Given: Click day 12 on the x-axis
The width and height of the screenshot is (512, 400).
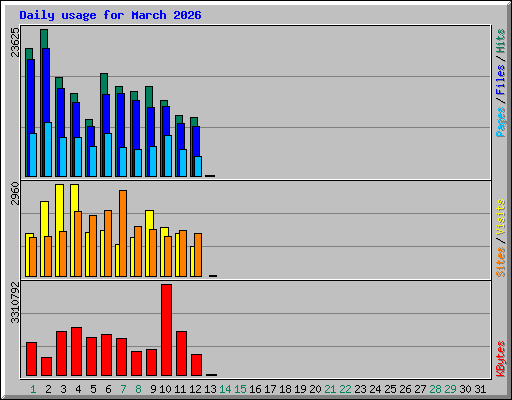Looking at the screenshot, I should pos(195,389).
